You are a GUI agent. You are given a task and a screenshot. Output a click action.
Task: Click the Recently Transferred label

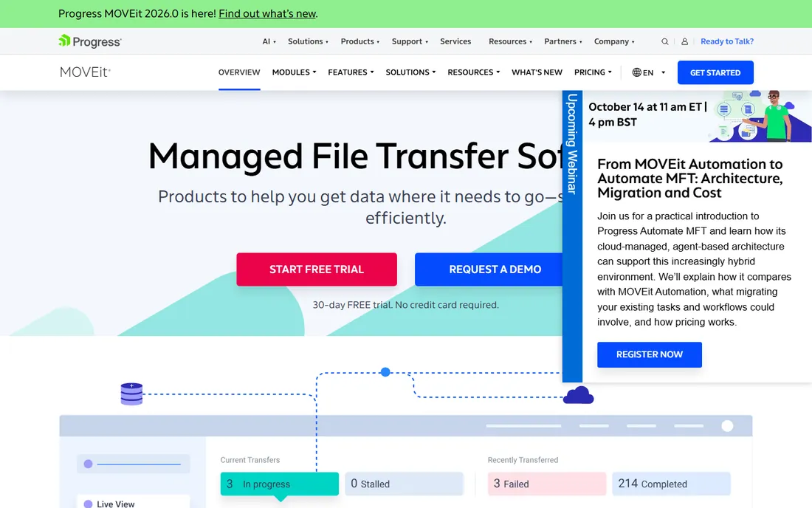click(x=523, y=460)
